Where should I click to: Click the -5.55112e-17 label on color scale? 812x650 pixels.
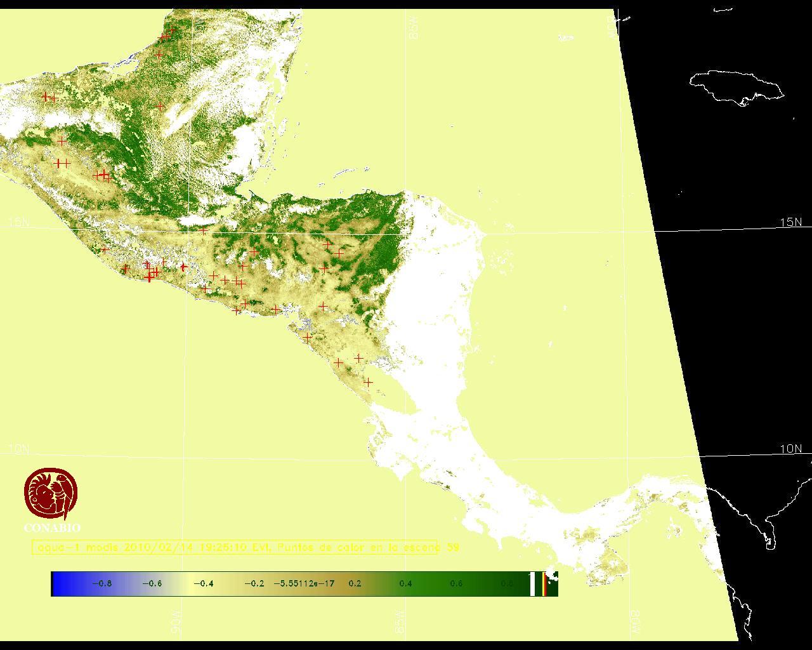coord(304,584)
